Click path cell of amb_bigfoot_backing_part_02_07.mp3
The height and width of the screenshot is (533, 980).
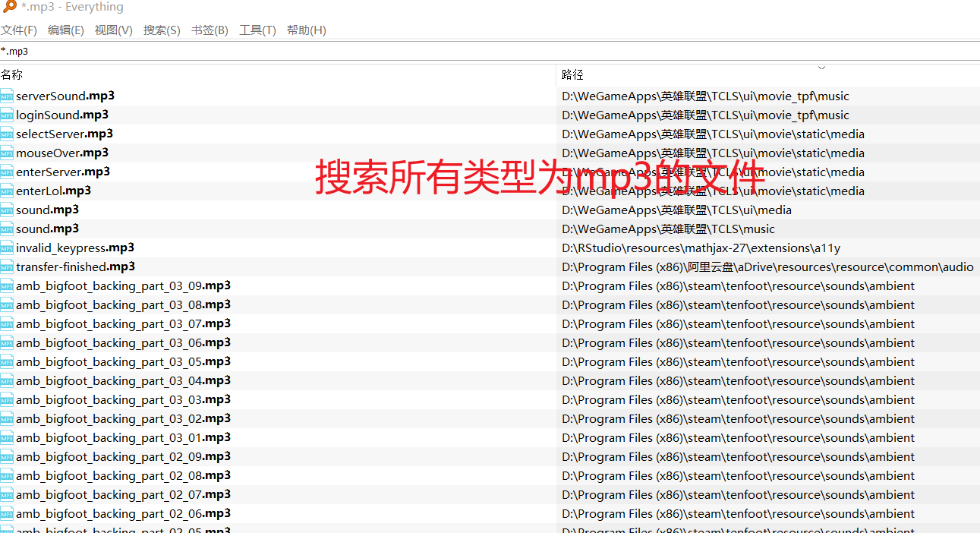point(738,494)
